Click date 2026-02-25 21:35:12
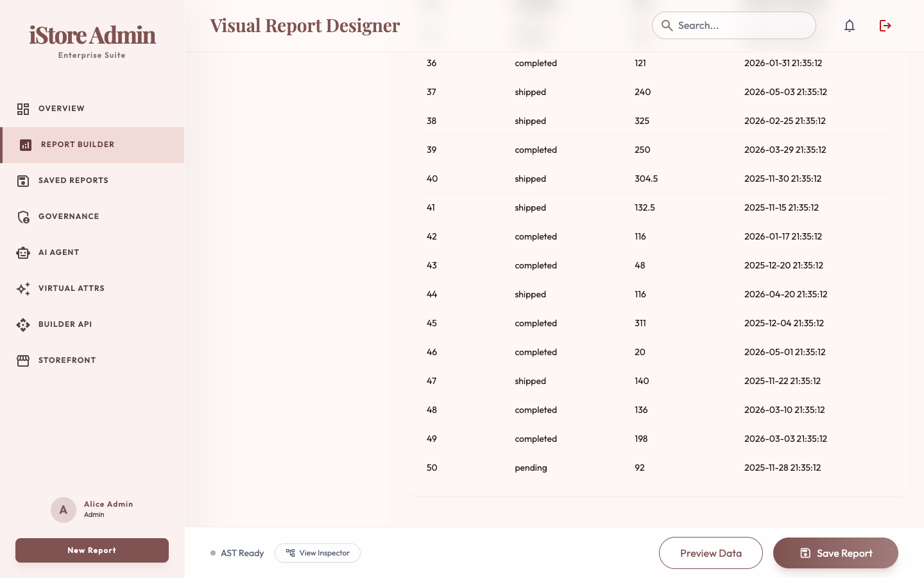Screen dimensions: 924x578 point(785,121)
